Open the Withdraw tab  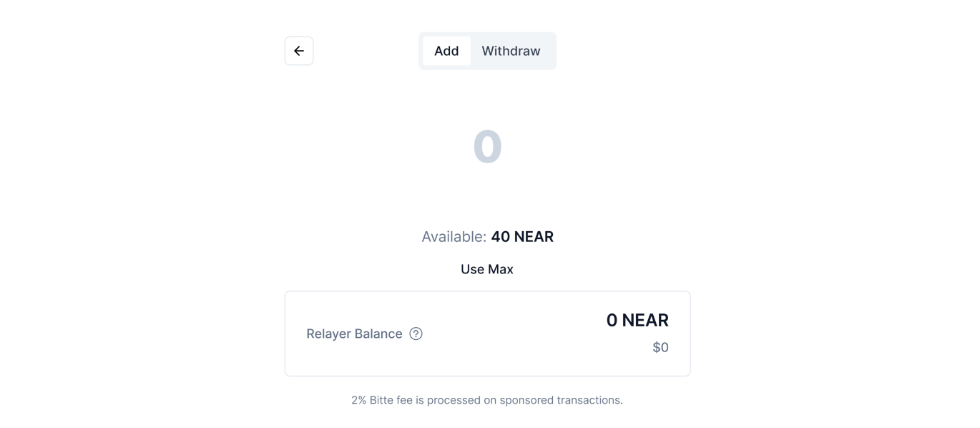click(x=511, y=51)
